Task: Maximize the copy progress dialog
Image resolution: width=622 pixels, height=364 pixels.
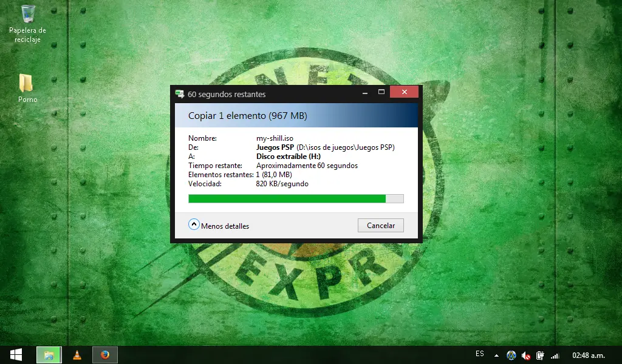Action: tap(381, 92)
